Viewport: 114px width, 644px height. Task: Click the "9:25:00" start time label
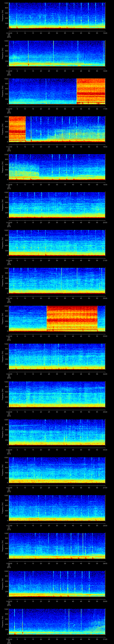[x=9, y=450]
